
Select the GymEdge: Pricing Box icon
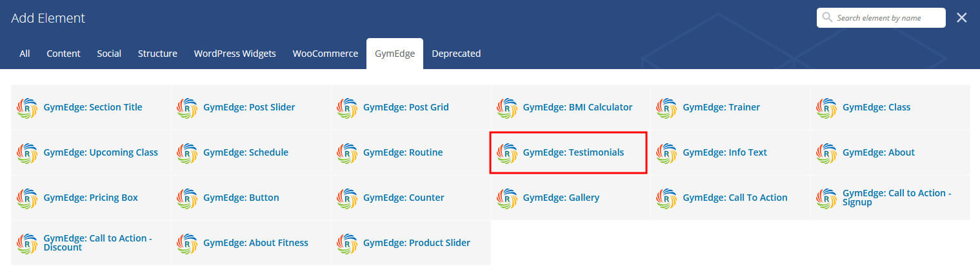click(26, 198)
